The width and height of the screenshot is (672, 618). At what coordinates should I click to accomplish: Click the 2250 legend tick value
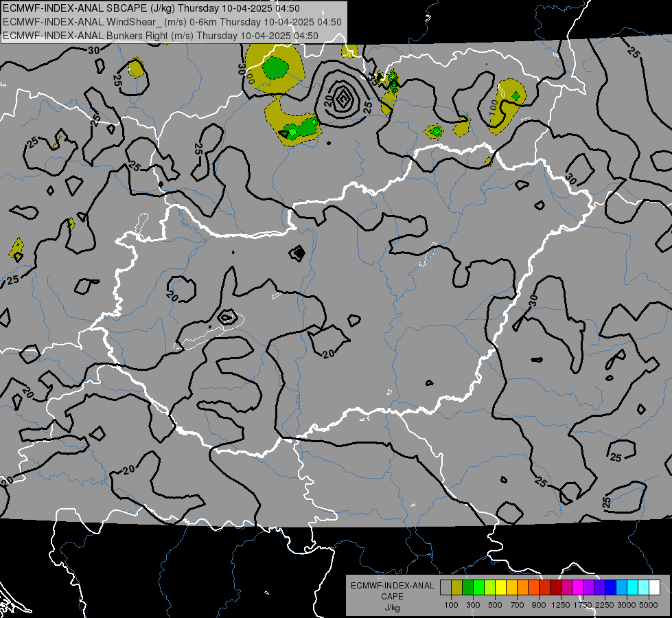[605, 605]
